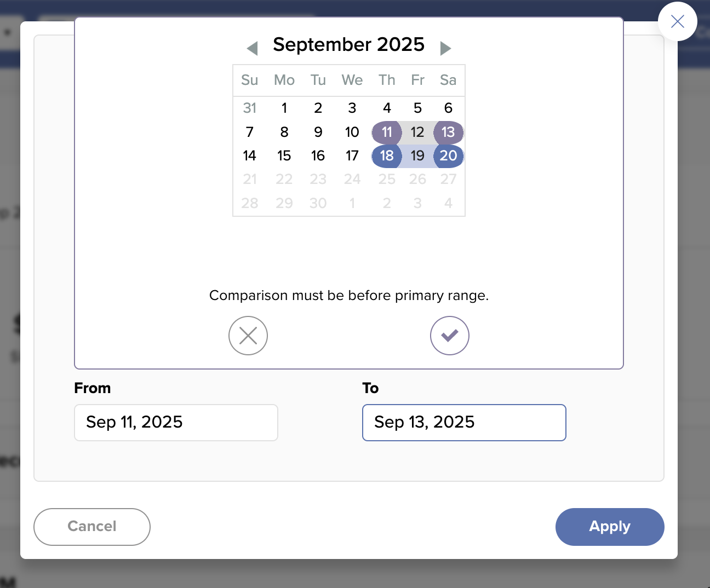Close the dialog with top-right X
710x588 pixels.
pyautogui.click(x=678, y=21)
